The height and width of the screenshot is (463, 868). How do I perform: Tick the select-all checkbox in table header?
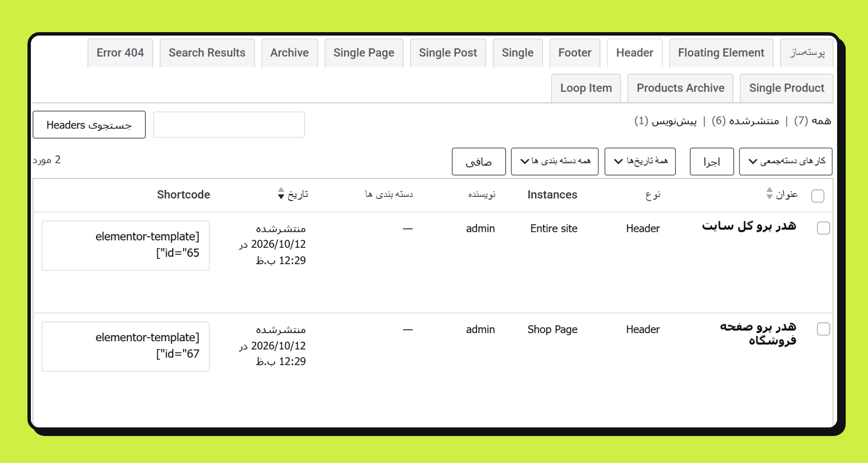(818, 196)
